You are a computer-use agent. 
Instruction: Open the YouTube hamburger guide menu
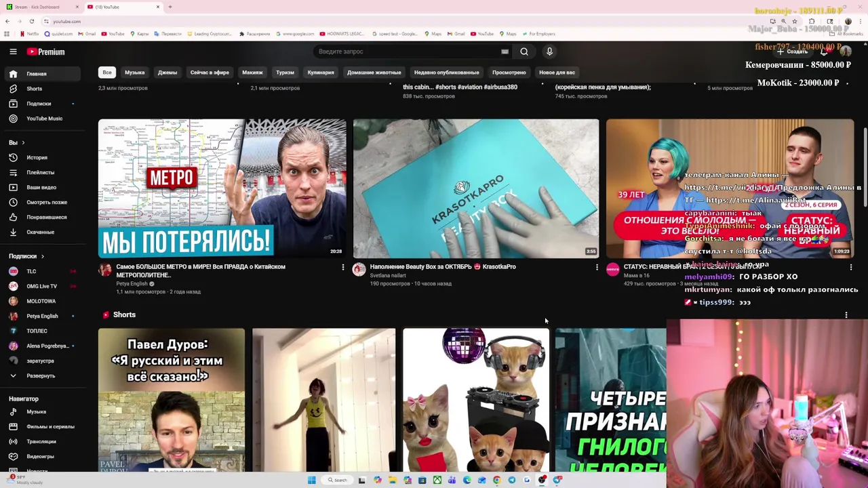pos(13,52)
